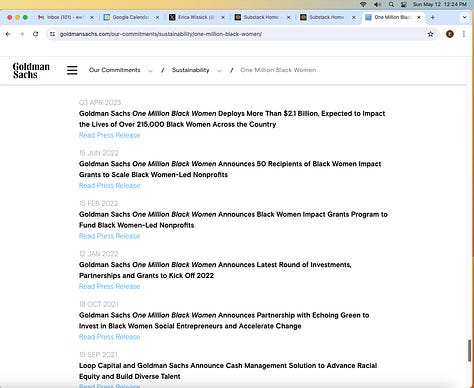Click headline announcing 50 Recipients of grants
The width and height of the screenshot is (474, 388).
coord(230,169)
